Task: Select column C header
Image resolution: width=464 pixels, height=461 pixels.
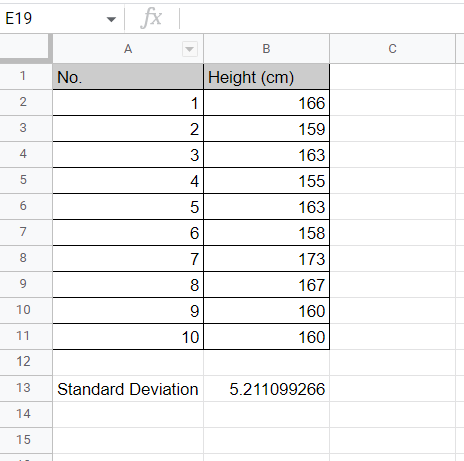Action: pos(392,49)
